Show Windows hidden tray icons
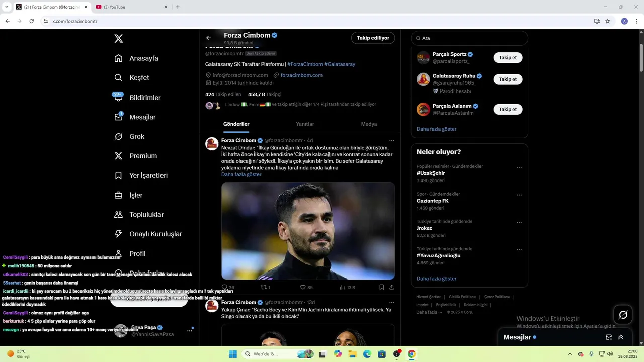This screenshot has width=644, height=362. pyautogui.click(x=570, y=354)
